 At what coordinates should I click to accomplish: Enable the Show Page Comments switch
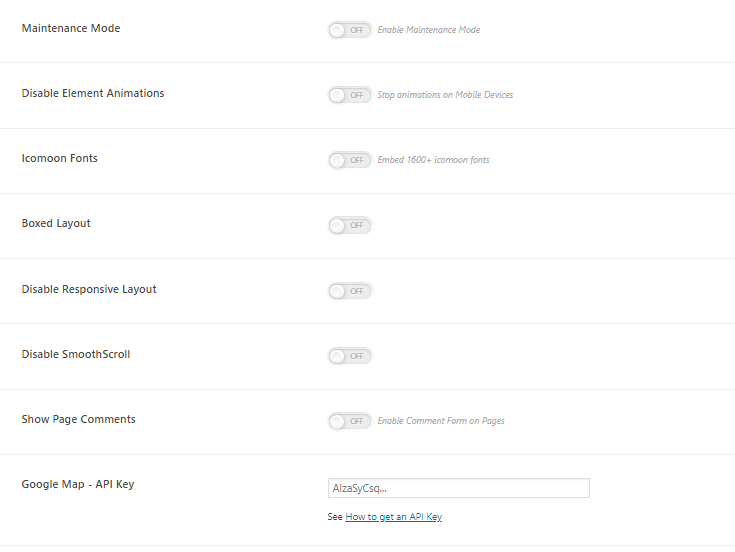coord(349,421)
